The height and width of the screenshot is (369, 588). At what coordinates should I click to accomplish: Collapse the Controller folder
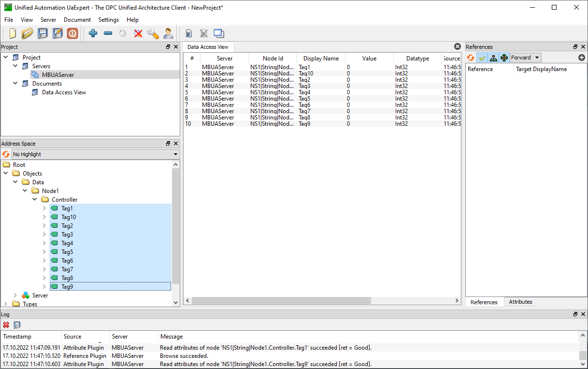[x=35, y=200]
